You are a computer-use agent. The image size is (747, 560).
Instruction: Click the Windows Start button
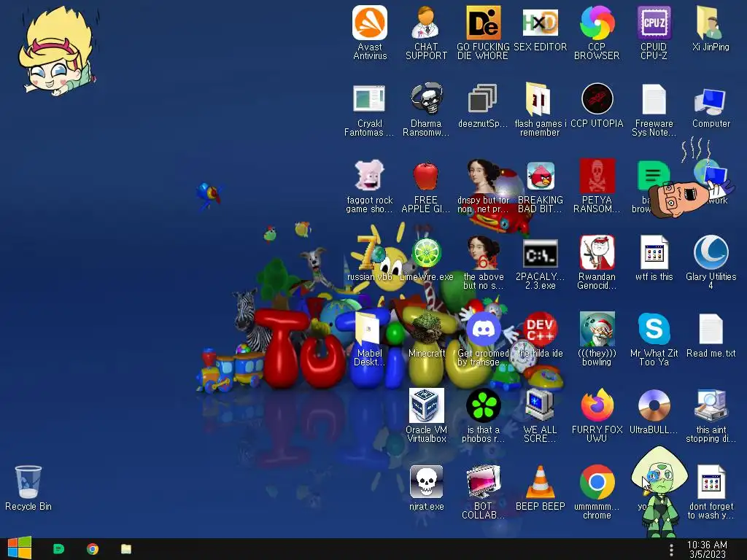20,548
